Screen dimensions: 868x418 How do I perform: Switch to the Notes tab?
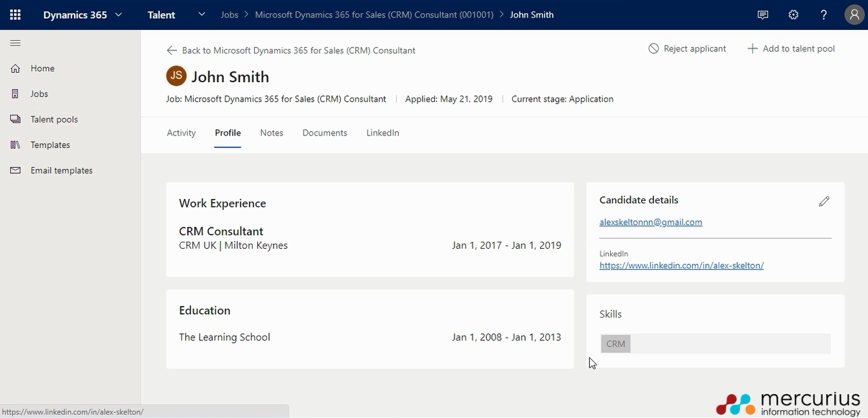272,133
